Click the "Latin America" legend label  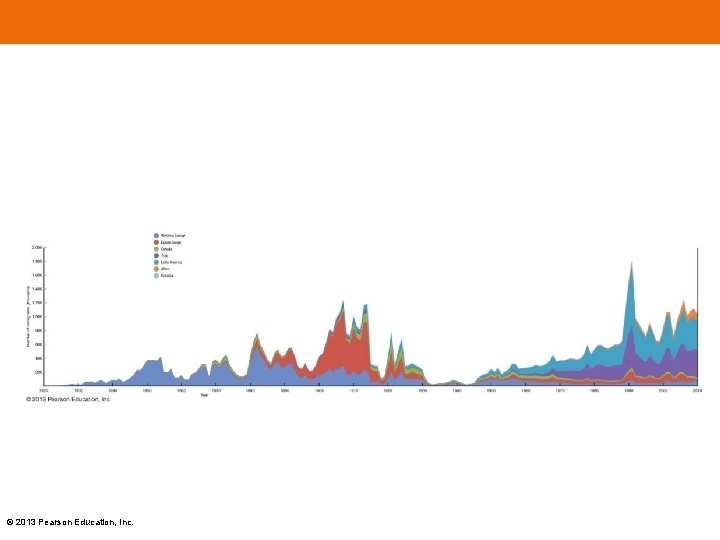(x=171, y=262)
